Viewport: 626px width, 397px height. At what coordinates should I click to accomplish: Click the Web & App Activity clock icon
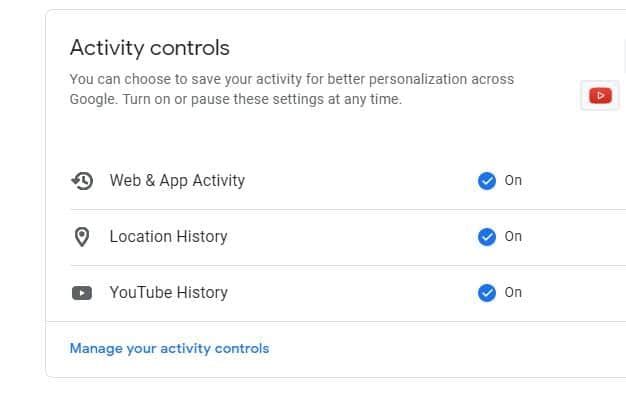(82, 181)
